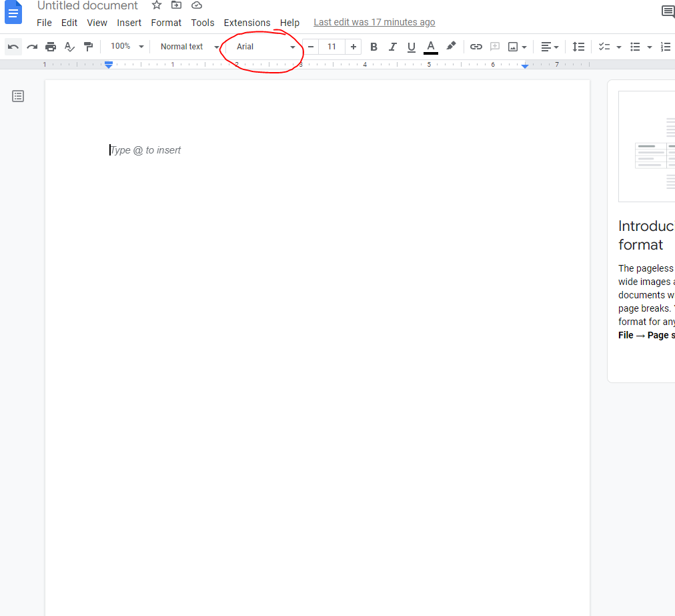This screenshot has width=675, height=616.
Task: Click the left indent marker on ruler
Action: click(109, 65)
